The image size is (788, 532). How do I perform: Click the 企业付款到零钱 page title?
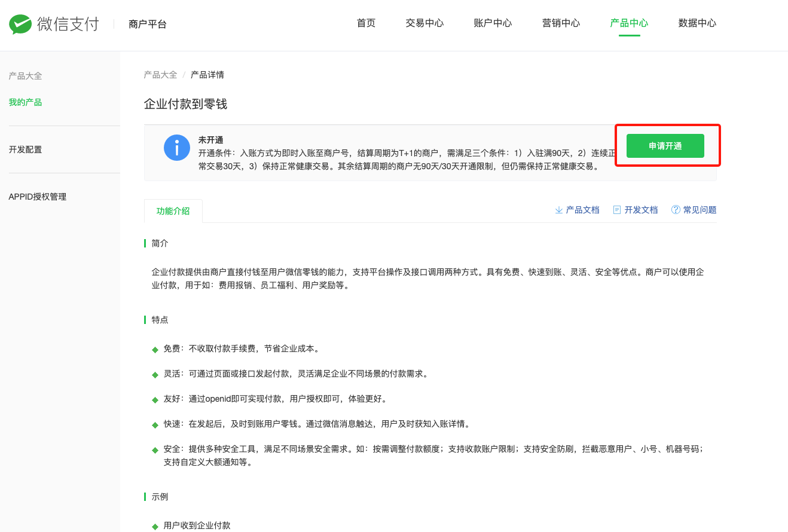point(186,104)
